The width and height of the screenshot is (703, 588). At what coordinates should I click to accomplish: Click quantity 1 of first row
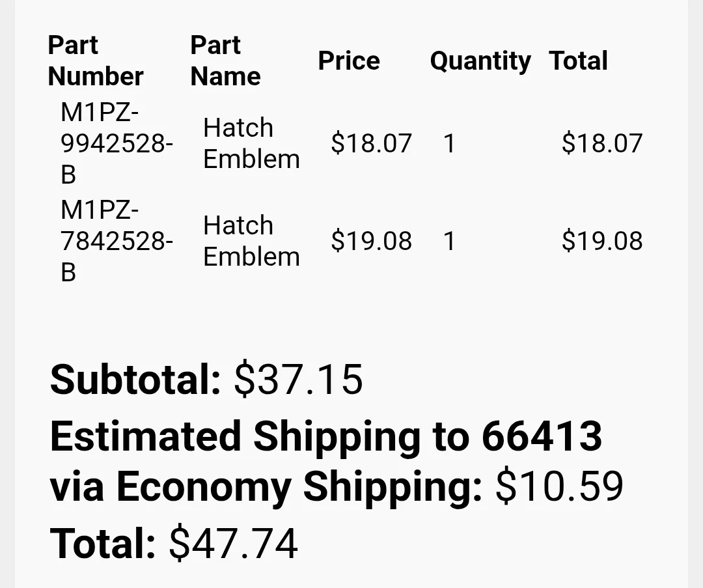[x=449, y=143]
